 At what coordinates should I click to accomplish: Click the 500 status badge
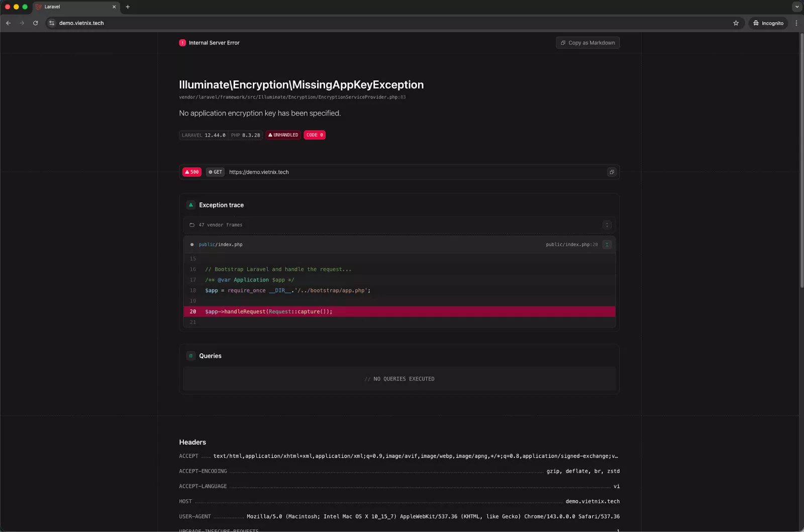click(192, 172)
